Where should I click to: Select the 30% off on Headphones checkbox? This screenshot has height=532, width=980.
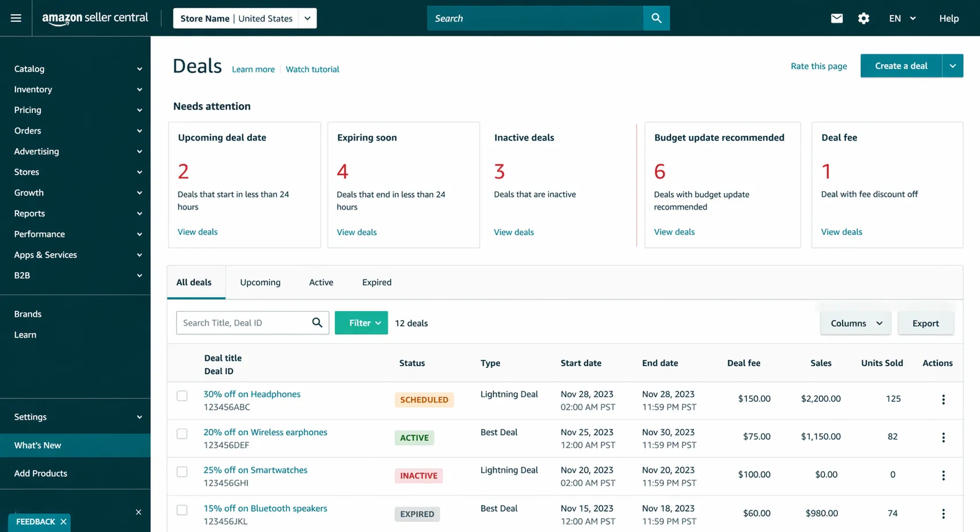182,396
